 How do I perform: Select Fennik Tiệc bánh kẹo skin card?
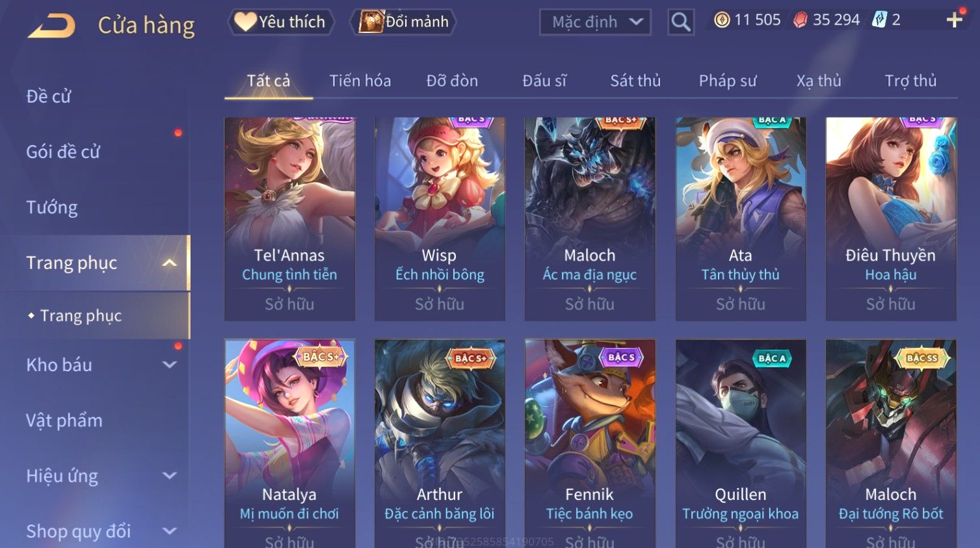coord(589,443)
